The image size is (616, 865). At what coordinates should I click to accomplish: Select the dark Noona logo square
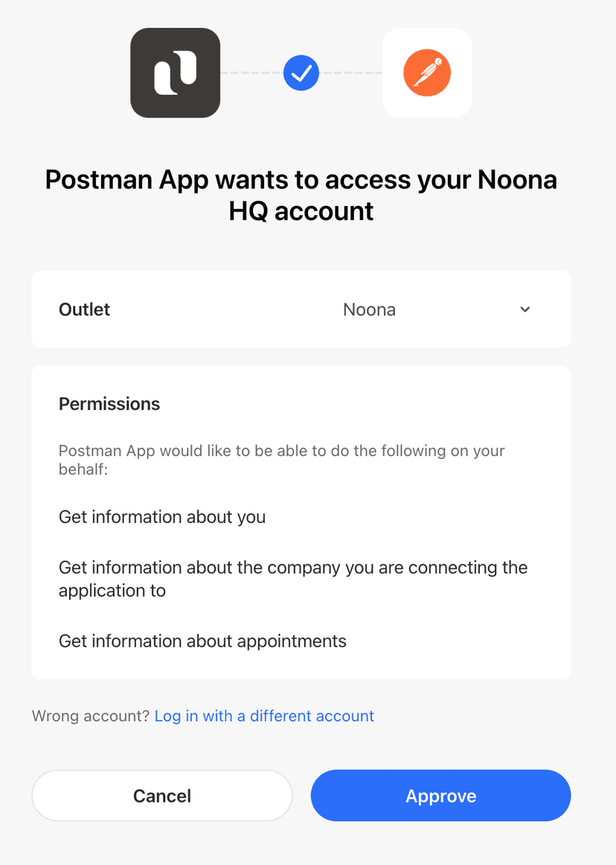click(x=175, y=73)
